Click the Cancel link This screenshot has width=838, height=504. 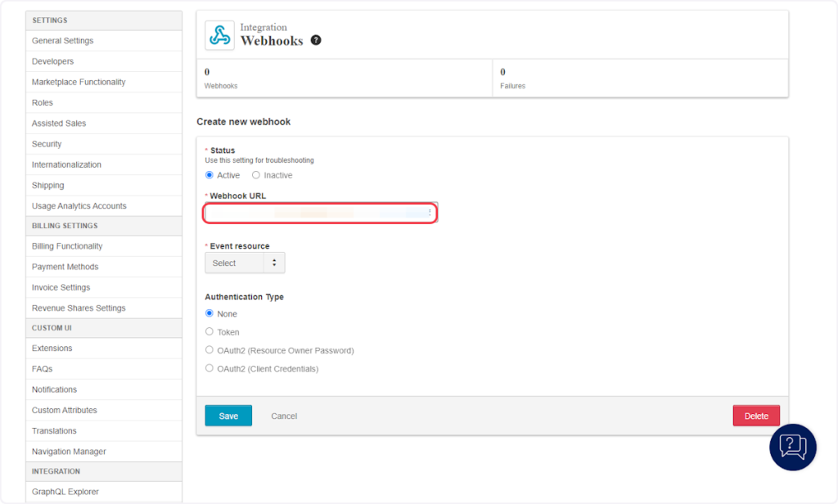[x=284, y=416]
